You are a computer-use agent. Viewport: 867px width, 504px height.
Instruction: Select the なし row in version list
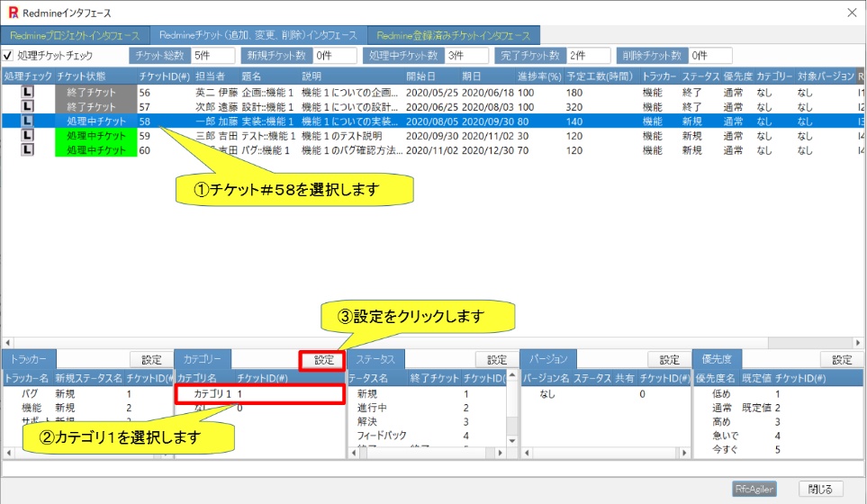coord(606,394)
